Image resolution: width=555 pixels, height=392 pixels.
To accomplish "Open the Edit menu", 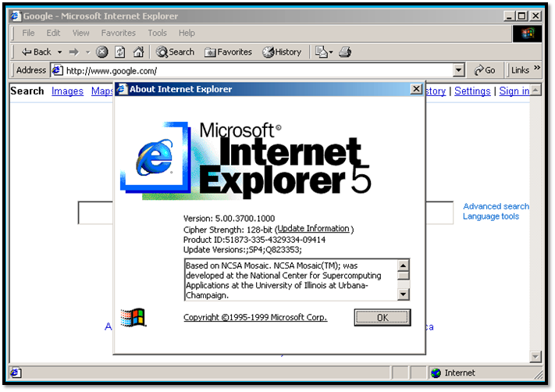I will click(53, 33).
